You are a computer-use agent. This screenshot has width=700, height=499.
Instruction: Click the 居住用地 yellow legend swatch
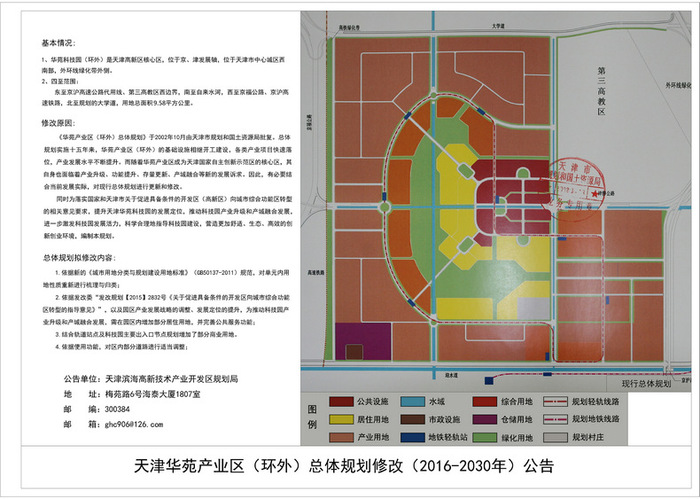341,419
